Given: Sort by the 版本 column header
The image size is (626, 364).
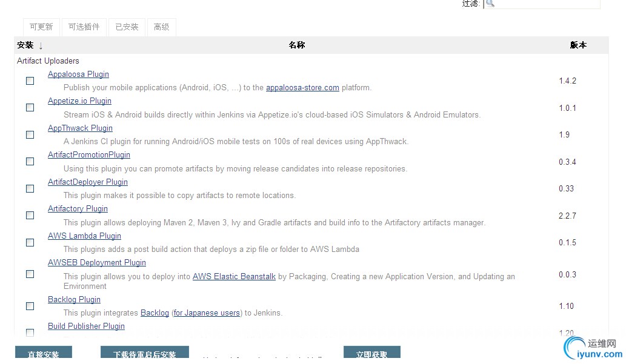Looking at the screenshot, I should [579, 45].
